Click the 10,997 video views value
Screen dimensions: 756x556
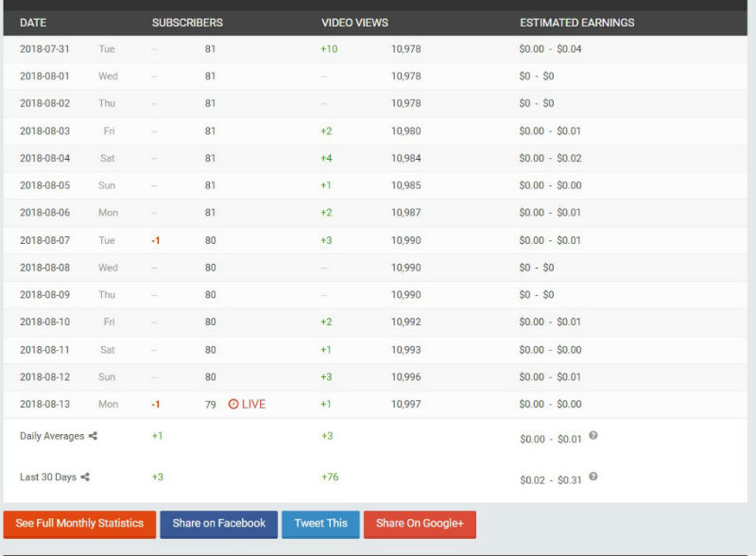pyautogui.click(x=406, y=404)
